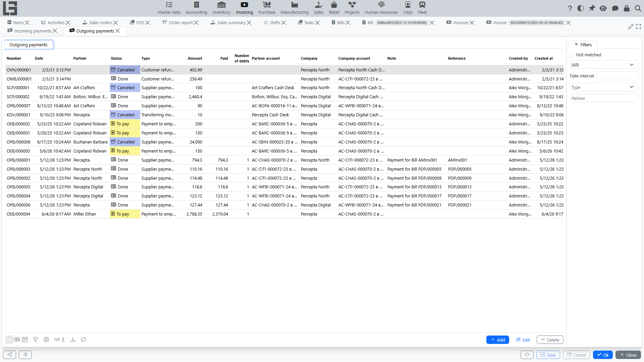644x362 pixels.
Task: Click the pencil edit layout icon
Action: pyautogui.click(x=631, y=26)
